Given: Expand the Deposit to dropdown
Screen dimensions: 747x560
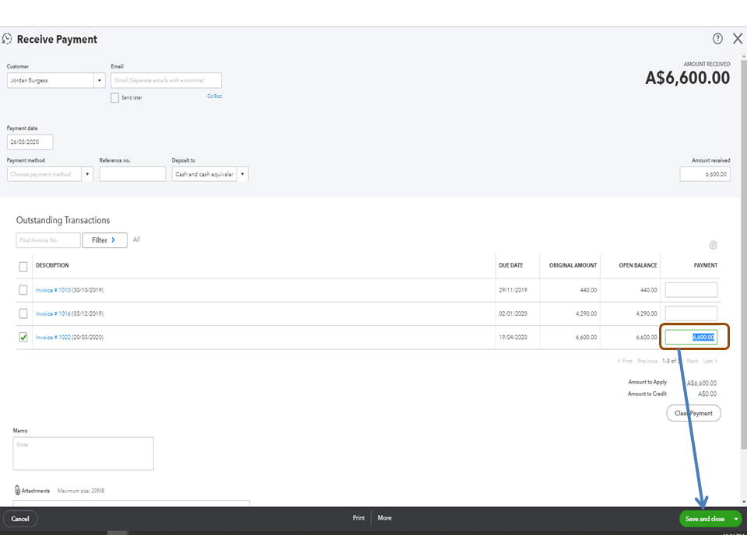Looking at the screenshot, I should pyautogui.click(x=243, y=174).
